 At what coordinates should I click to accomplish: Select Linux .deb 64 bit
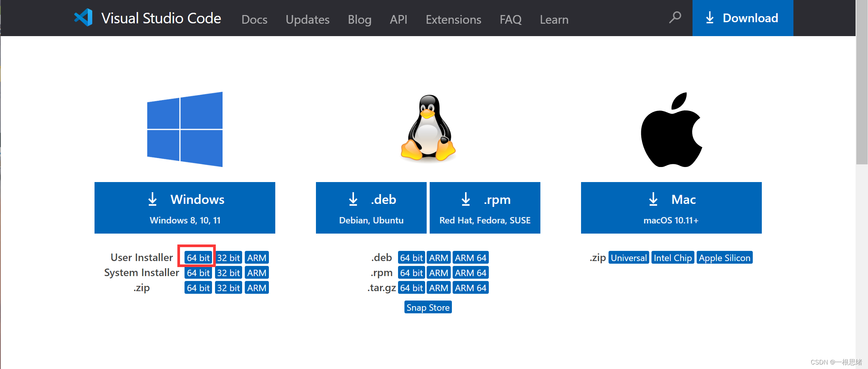tap(412, 258)
